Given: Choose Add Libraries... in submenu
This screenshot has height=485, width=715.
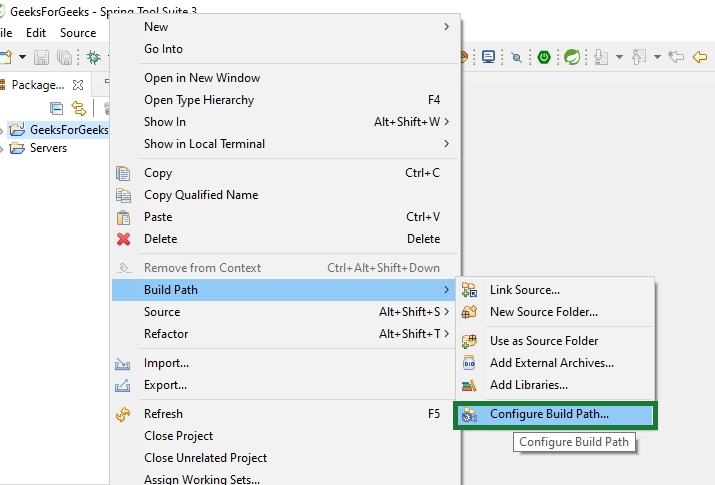Looking at the screenshot, I should coord(556,385).
